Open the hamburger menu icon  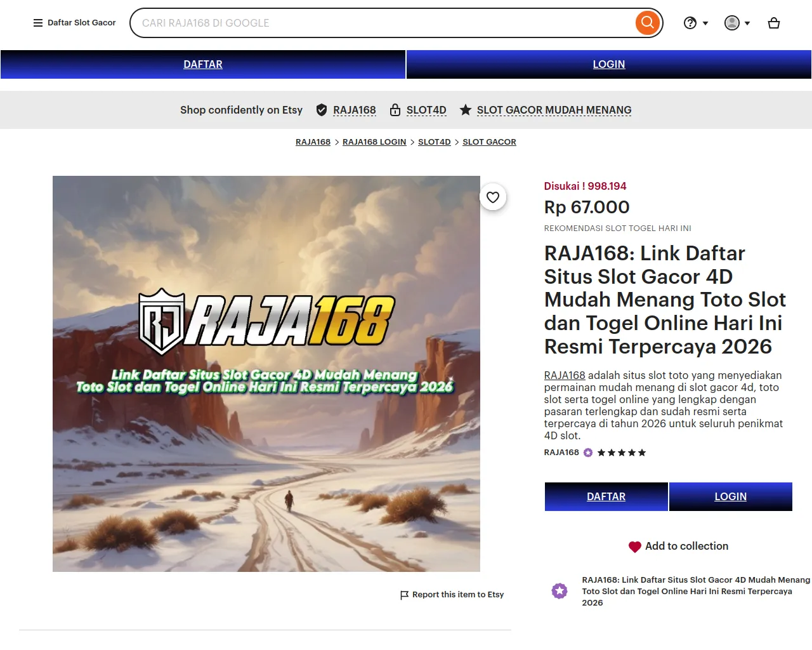tap(38, 23)
